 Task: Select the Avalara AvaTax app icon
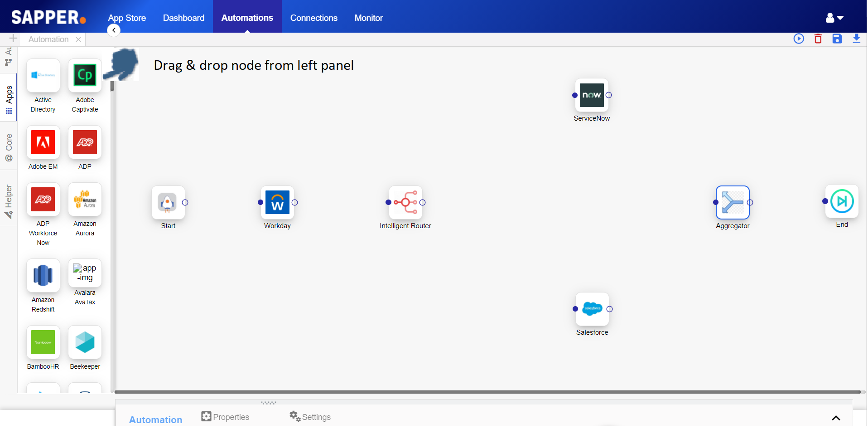pyautogui.click(x=85, y=273)
